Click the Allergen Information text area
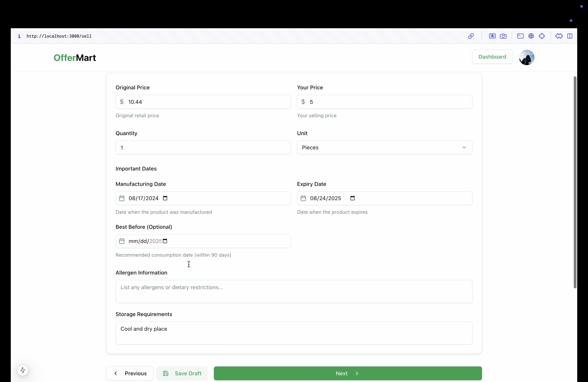This screenshot has height=382, width=588. (x=294, y=291)
